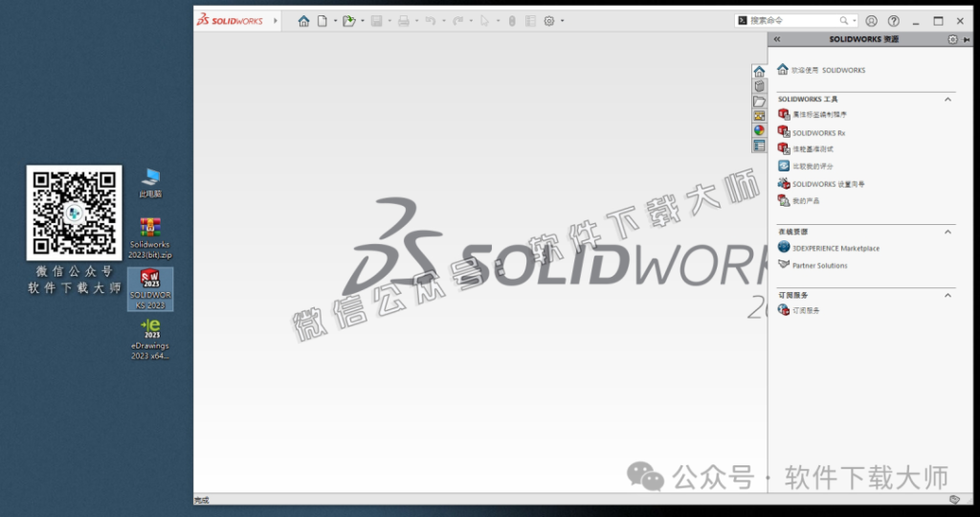The width and height of the screenshot is (980, 517).
Task: Select the eDrawings 2023 x64 desktop shortcut
Action: 150,339
